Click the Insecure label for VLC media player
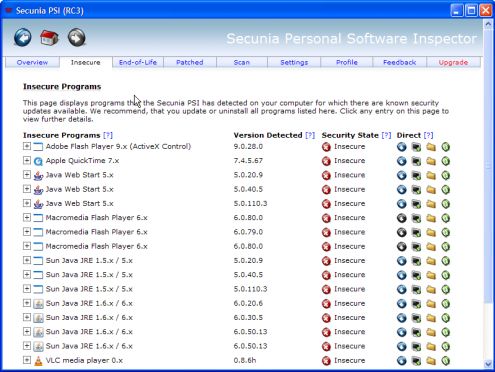This screenshot has height=372, width=495. tap(349, 360)
